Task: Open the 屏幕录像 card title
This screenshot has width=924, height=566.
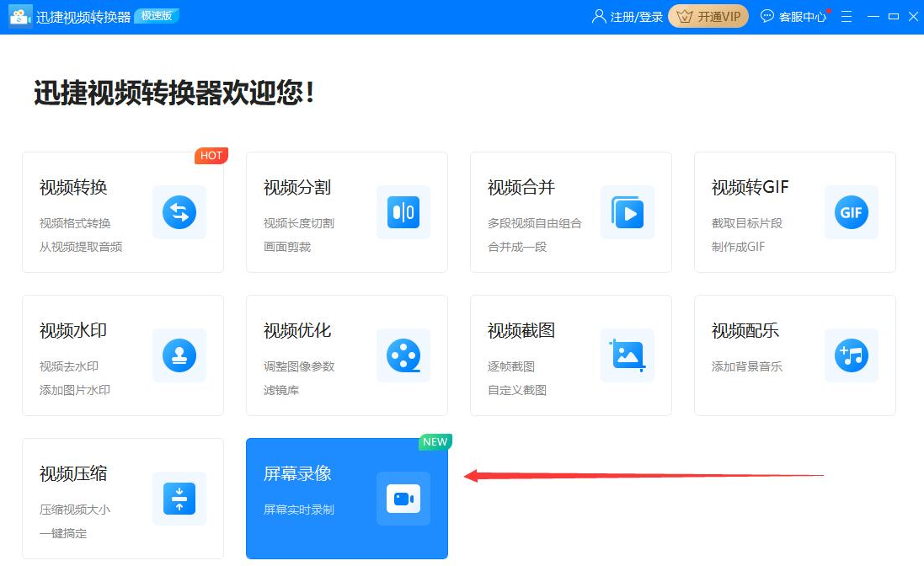Action: [x=297, y=473]
